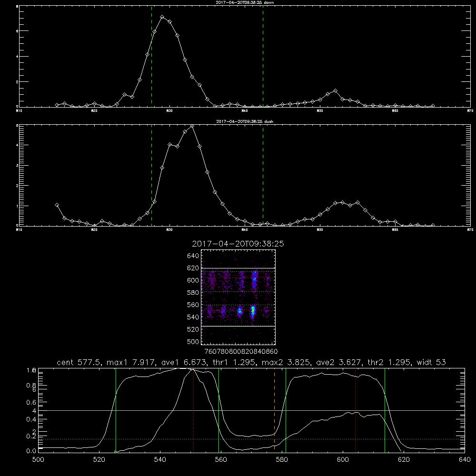
Task: Select the 'ave2 3.627' value
Action: pyautogui.click(x=338, y=362)
